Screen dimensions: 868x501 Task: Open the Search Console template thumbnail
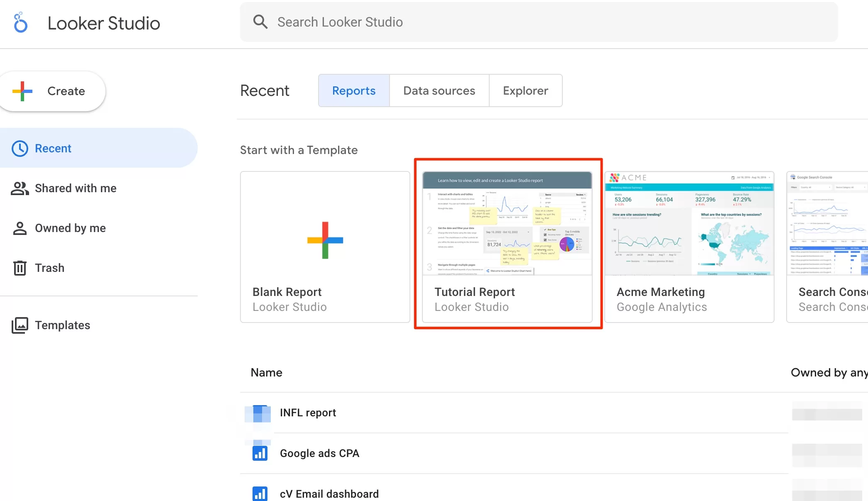(x=827, y=223)
